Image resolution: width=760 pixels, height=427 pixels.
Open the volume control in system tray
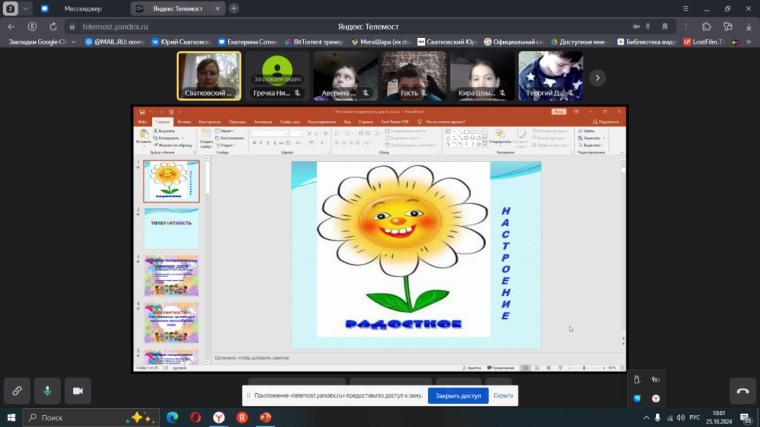[681, 417]
